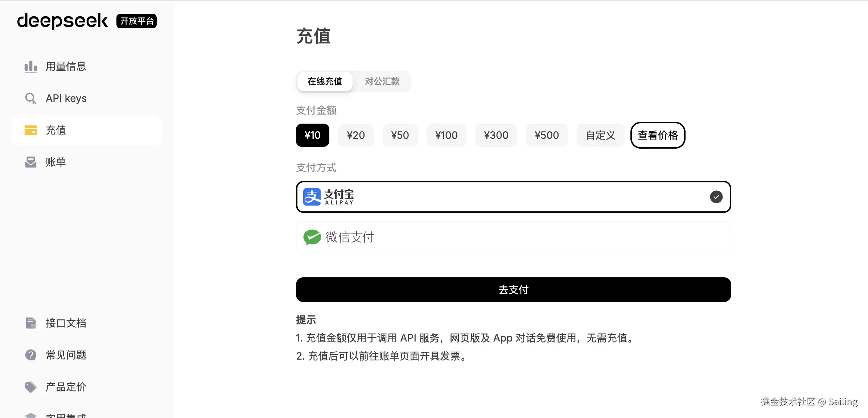The height and width of the screenshot is (418, 868).
Task: Click the pricing (产品定价) tag icon
Action: tap(31, 387)
